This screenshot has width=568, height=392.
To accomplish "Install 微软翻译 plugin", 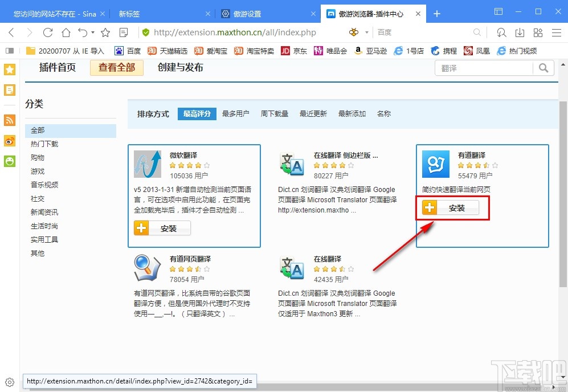I will (x=162, y=228).
